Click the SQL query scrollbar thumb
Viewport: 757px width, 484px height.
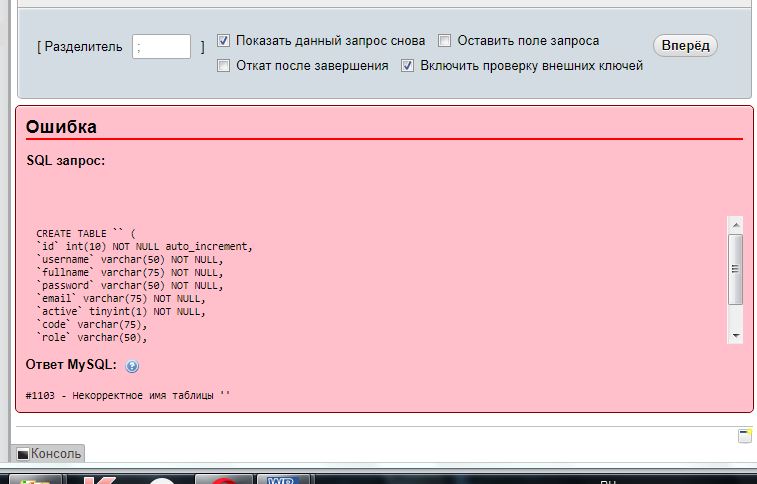click(735, 268)
